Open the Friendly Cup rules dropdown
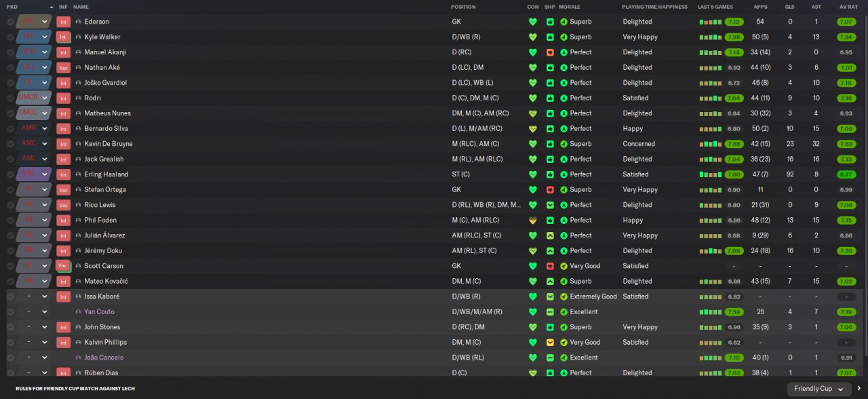 coord(819,389)
